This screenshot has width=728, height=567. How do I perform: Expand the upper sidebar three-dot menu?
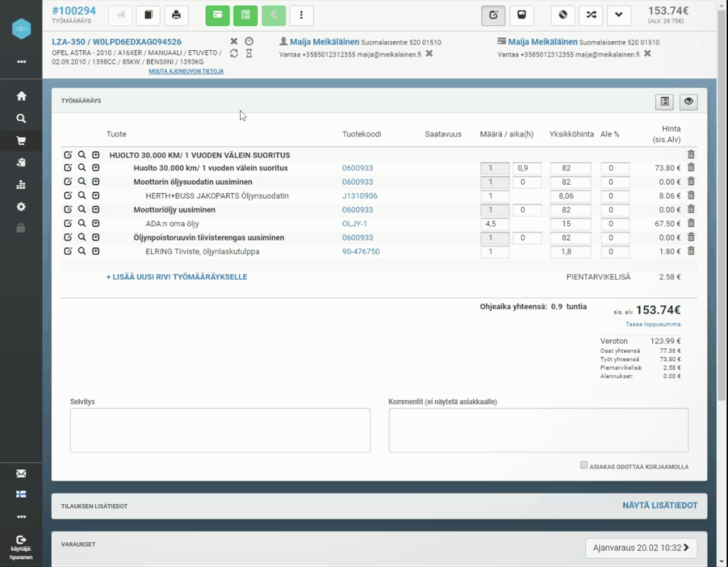pyautogui.click(x=21, y=62)
